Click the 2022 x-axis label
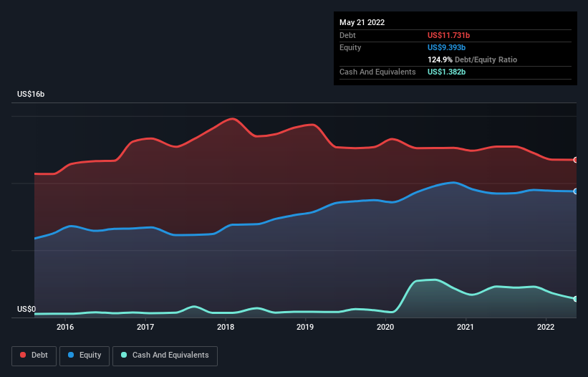588x377 pixels. [546, 327]
